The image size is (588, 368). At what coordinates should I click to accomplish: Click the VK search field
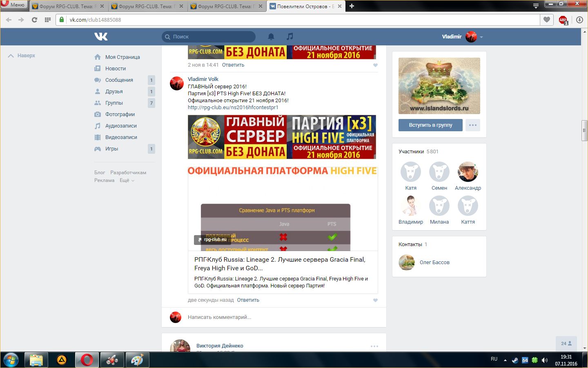pos(209,37)
